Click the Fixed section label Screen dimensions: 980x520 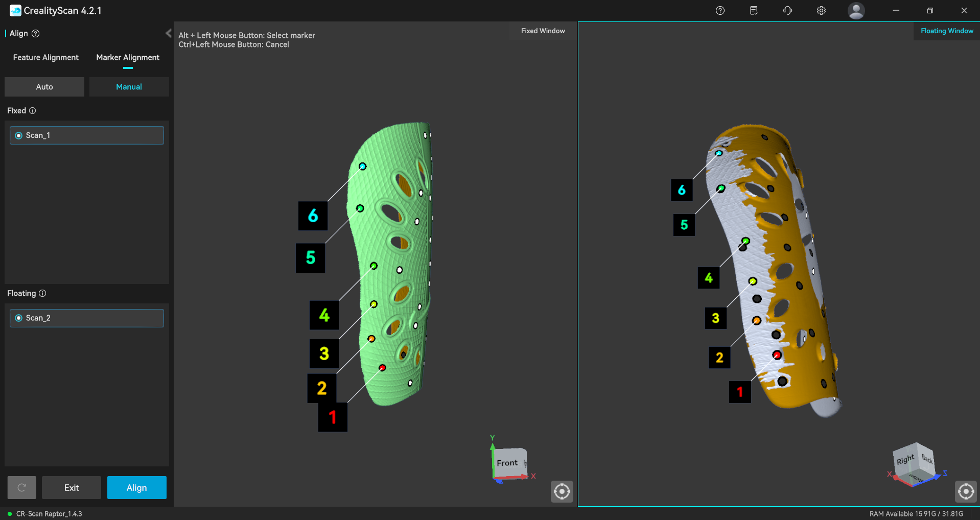point(16,111)
